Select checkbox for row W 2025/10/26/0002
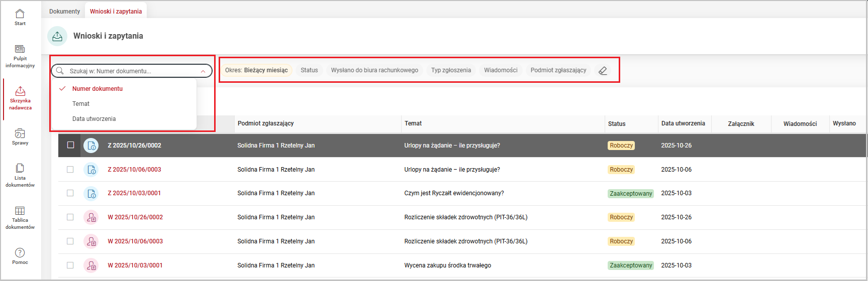 point(70,217)
